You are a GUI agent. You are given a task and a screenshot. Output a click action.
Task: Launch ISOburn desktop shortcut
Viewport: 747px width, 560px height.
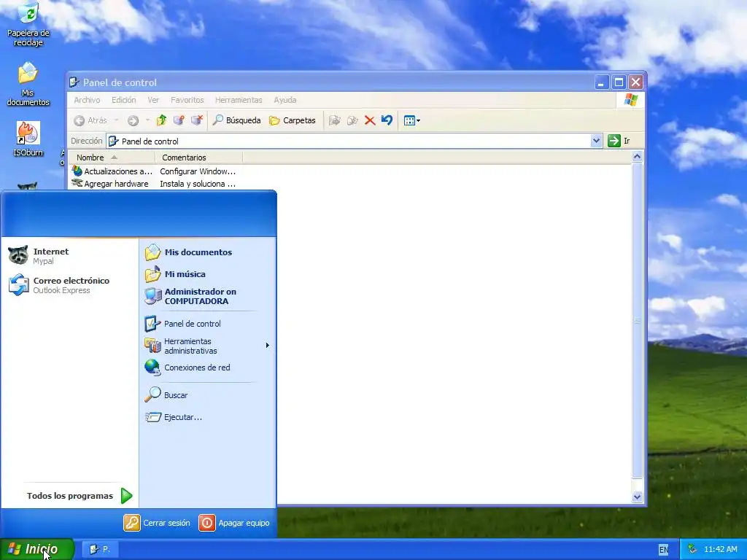coord(28,139)
